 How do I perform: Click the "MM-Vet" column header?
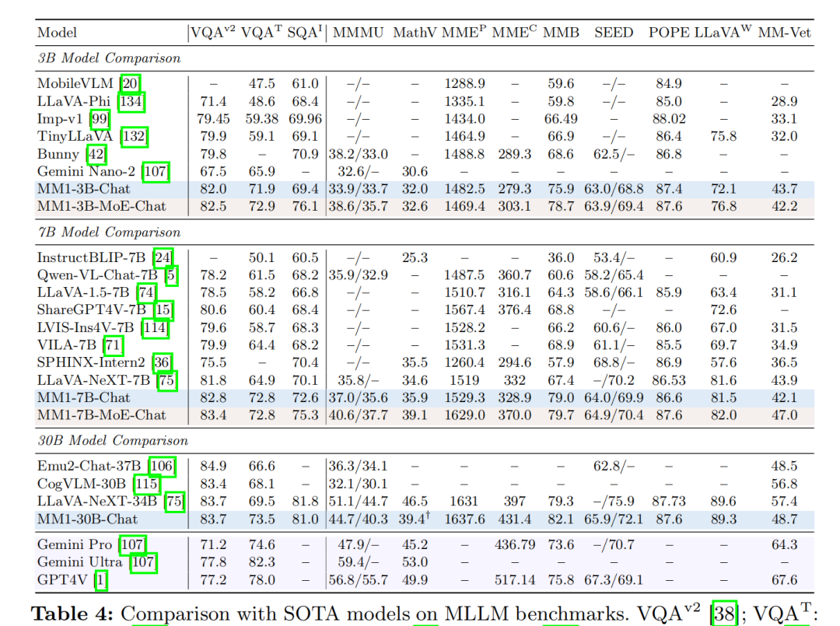(784, 33)
